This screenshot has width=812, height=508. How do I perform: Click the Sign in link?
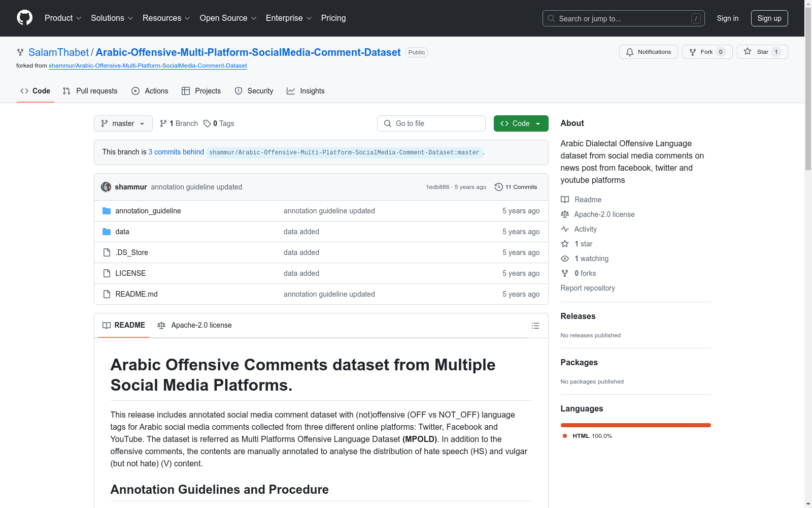click(727, 18)
